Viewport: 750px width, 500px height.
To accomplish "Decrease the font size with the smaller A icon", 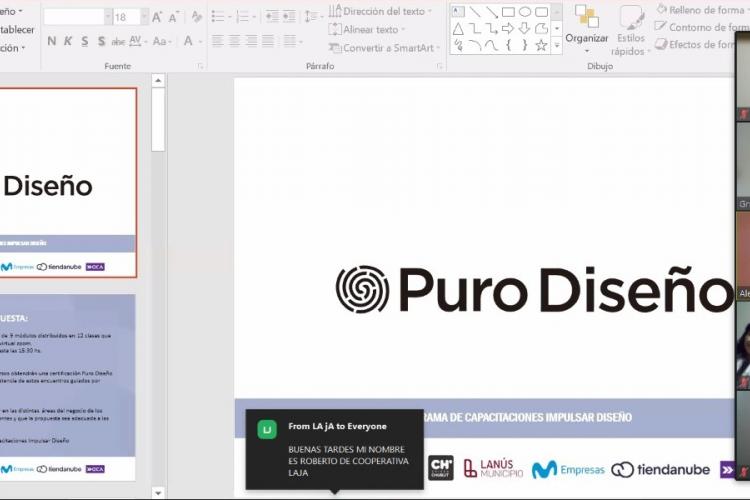I will tap(173, 18).
